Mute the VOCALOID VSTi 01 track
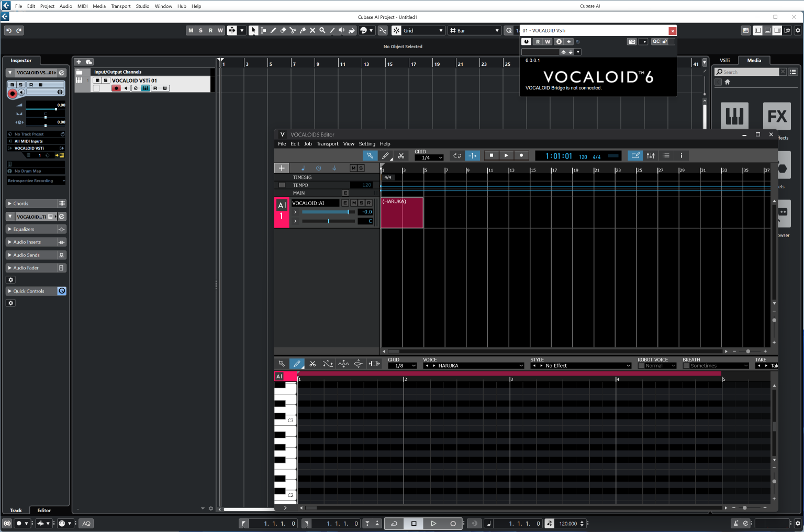This screenshot has height=532, width=804. 97,81
